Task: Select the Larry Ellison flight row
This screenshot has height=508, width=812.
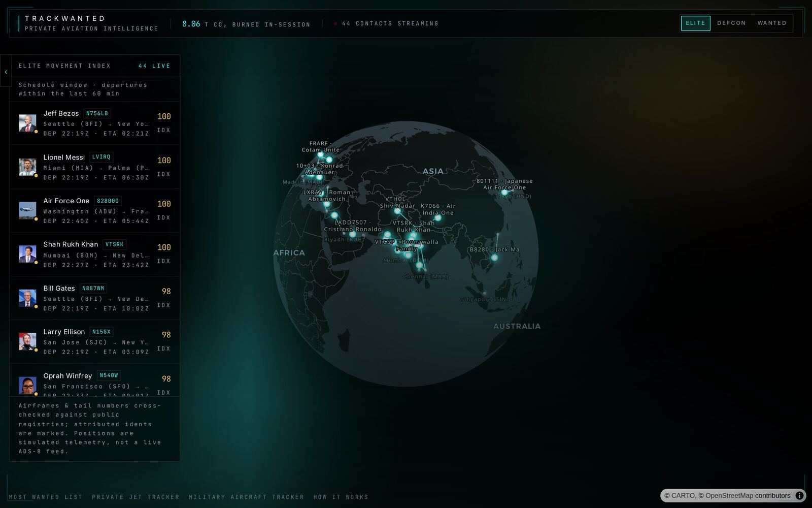Action: 95,342
